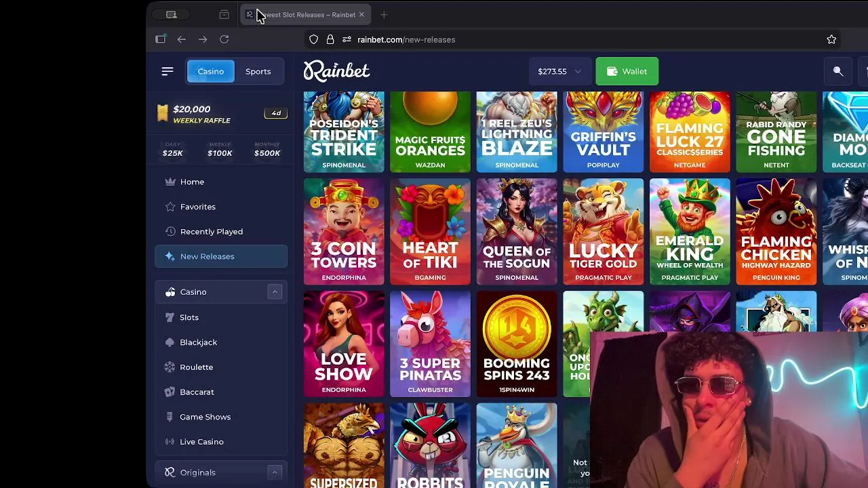Open Flaming Luck 27 game

tap(690, 132)
